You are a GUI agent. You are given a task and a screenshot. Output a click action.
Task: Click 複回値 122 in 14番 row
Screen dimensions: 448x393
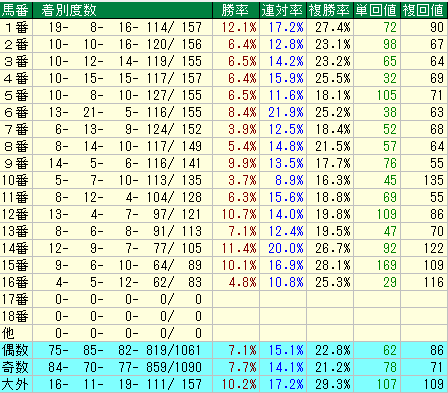pos(434,248)
